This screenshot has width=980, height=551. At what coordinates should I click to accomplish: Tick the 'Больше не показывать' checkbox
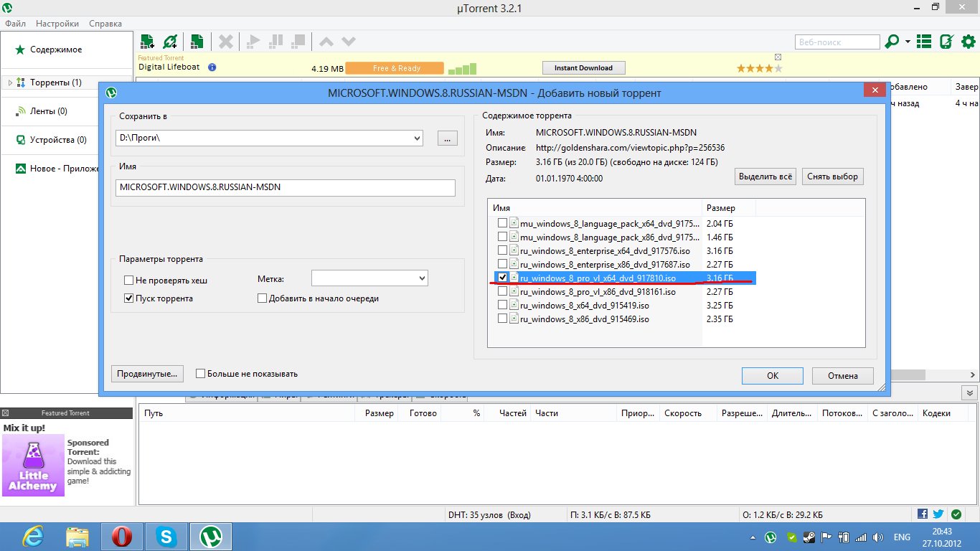[201, 374]
